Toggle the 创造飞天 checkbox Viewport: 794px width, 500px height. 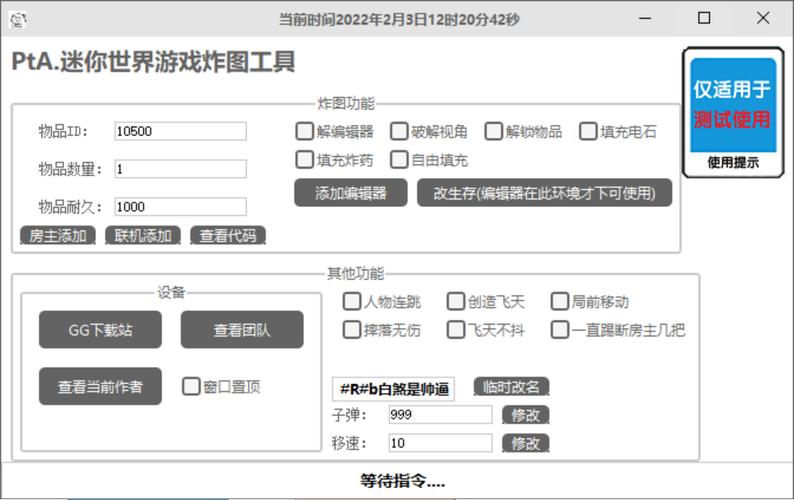click(456, 301)
